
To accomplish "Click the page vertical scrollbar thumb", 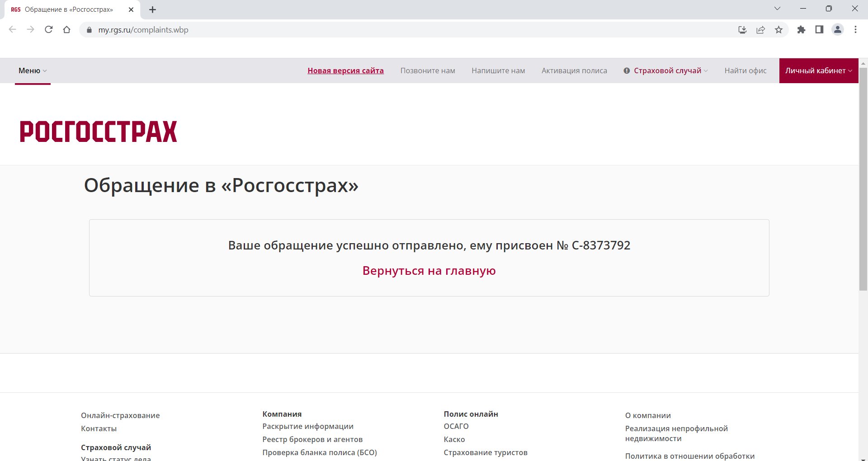I will coord(863,179).
